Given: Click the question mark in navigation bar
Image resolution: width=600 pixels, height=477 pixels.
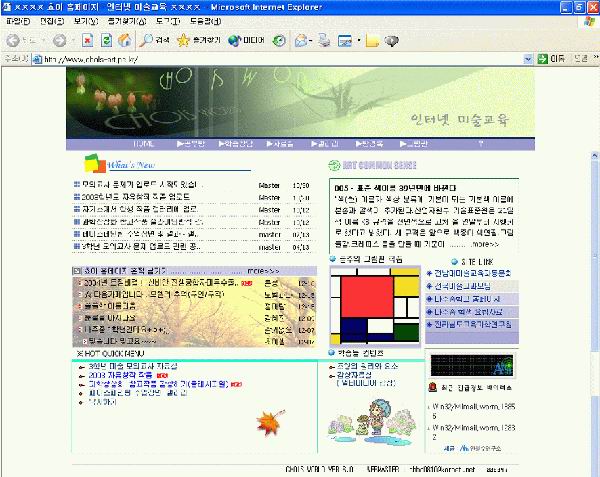Looking at the screenshot, I should (x=481, y=144).
